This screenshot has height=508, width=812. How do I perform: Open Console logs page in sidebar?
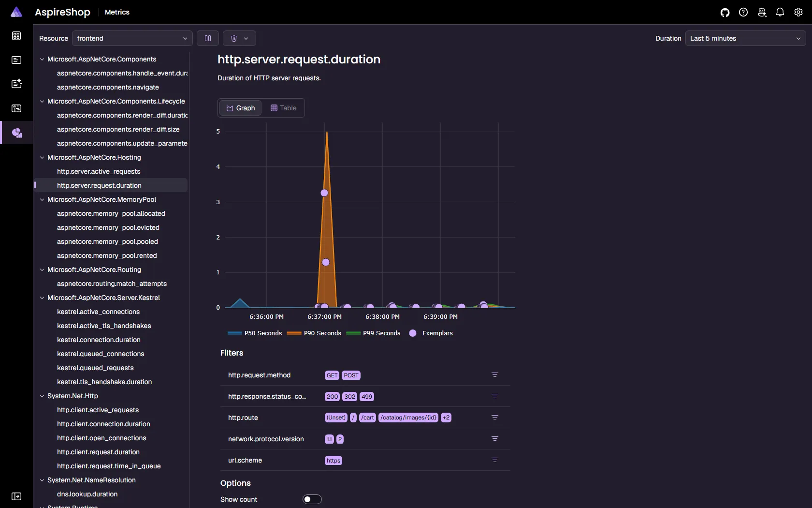click(16, 60)
